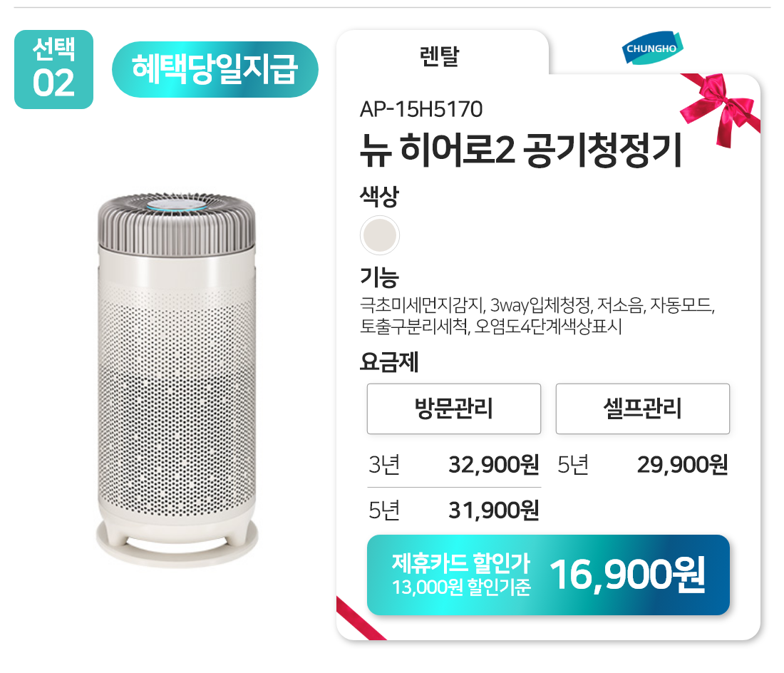784x673 pixels.
Task: Click the red corner ribbon at card bottom-left
Action: coord(359,619)
